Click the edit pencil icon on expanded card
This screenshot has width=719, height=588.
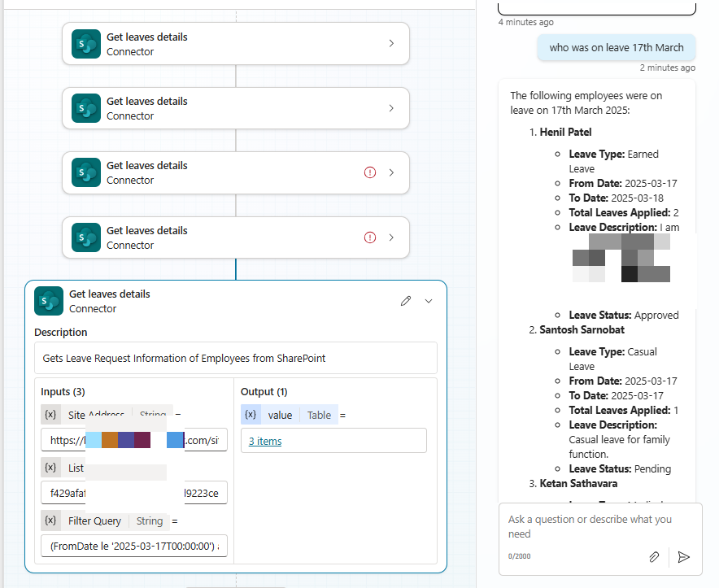406,301
